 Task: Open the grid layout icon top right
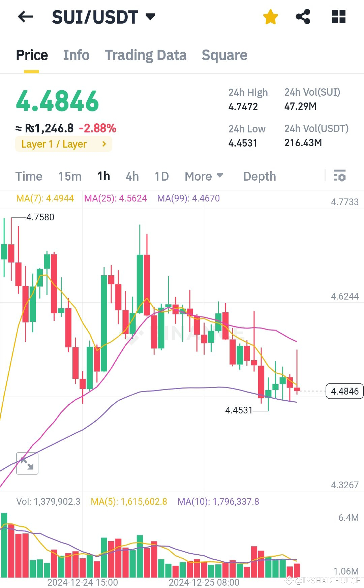(338, 17)
